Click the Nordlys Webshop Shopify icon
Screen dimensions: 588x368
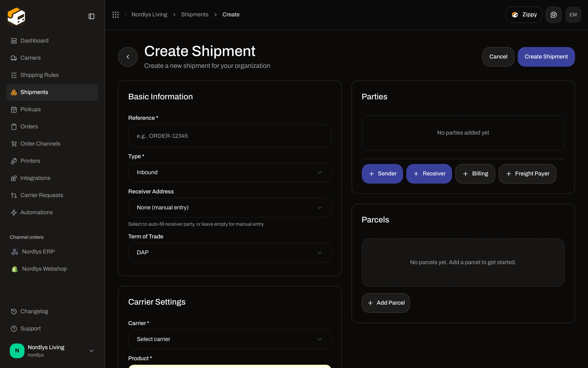[x=14, y=269]
